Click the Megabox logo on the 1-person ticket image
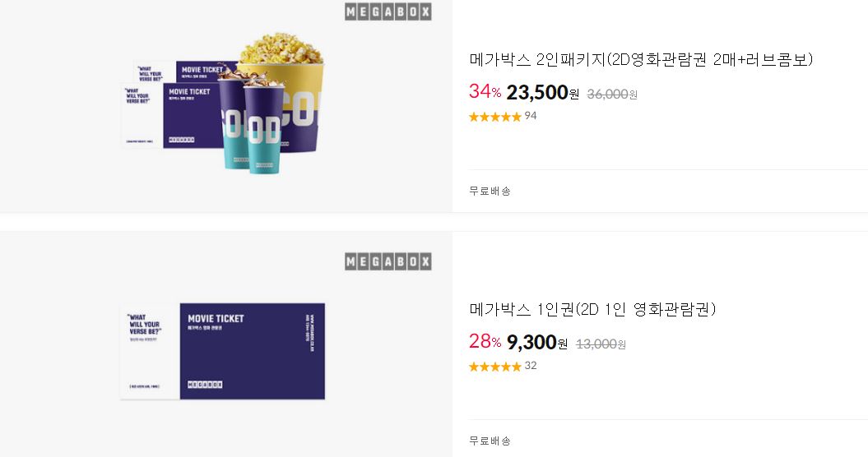The height and width of the screenshot is (457, 868). (x=388, y=261)
